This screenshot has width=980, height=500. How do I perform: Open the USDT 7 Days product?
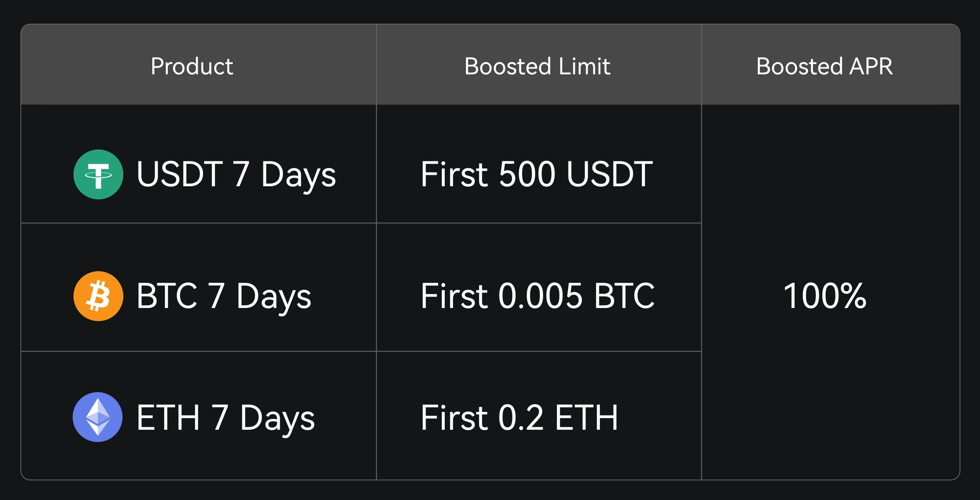click(x=236, y=174)
